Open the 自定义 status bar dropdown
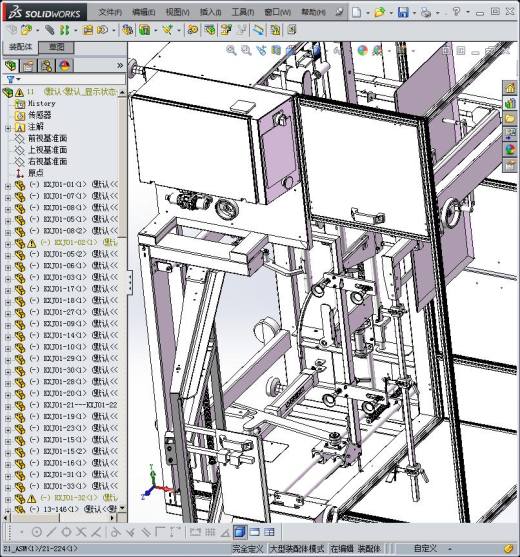This screenshot has height=557, width=520. tap(449, 548)
